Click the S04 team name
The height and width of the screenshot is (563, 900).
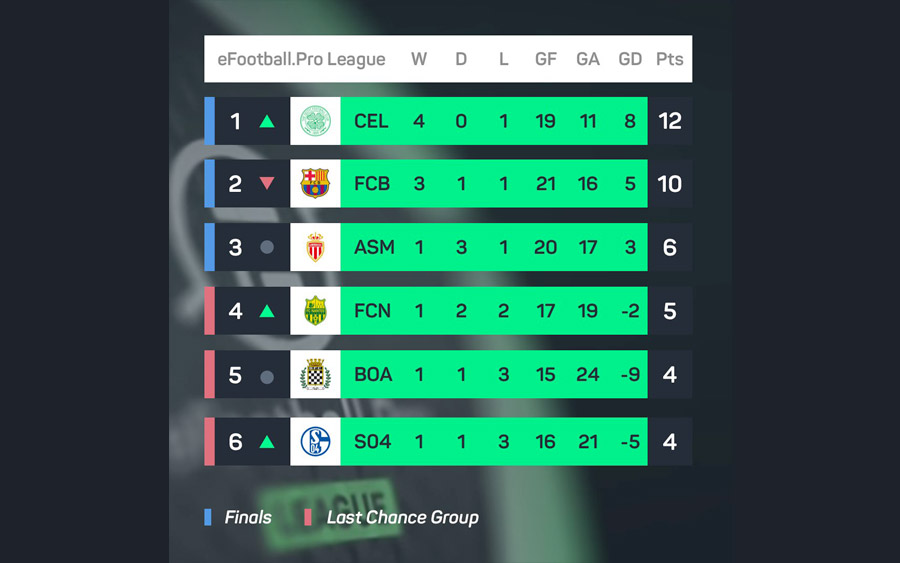tap(373, 441)
